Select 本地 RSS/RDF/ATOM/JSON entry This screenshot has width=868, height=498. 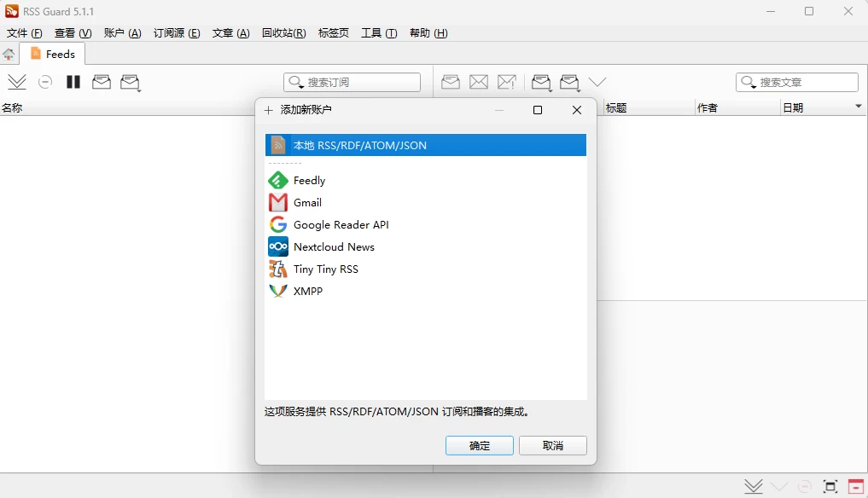click(425, 145)
